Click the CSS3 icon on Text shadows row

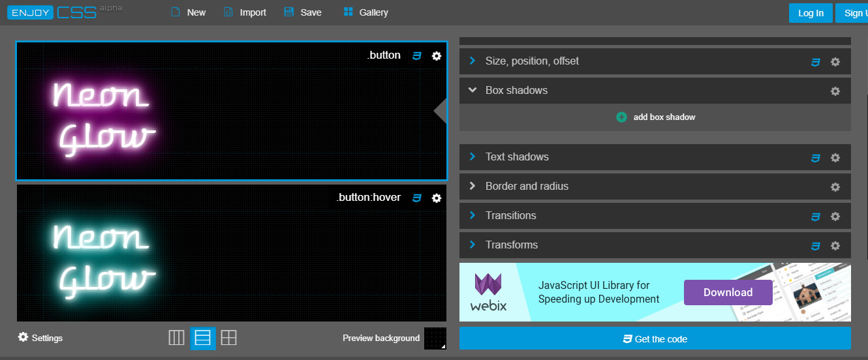coord(815,158)
